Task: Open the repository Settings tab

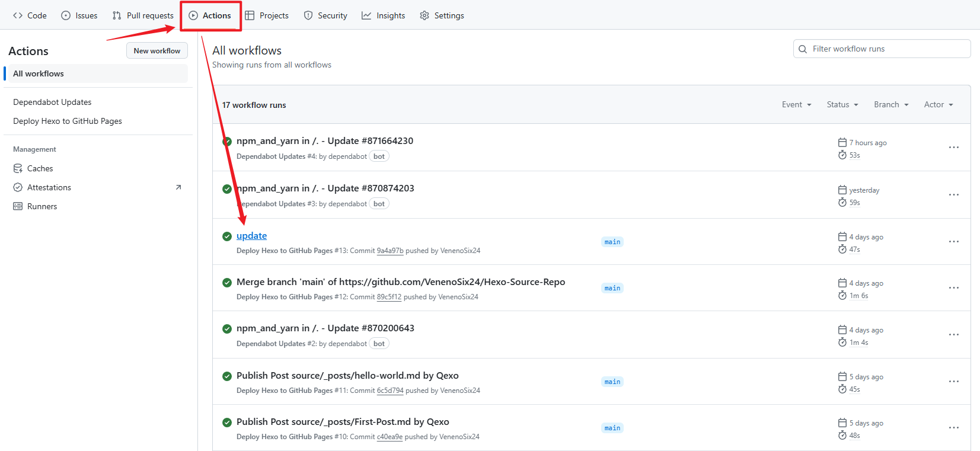Action: [442, 15]
